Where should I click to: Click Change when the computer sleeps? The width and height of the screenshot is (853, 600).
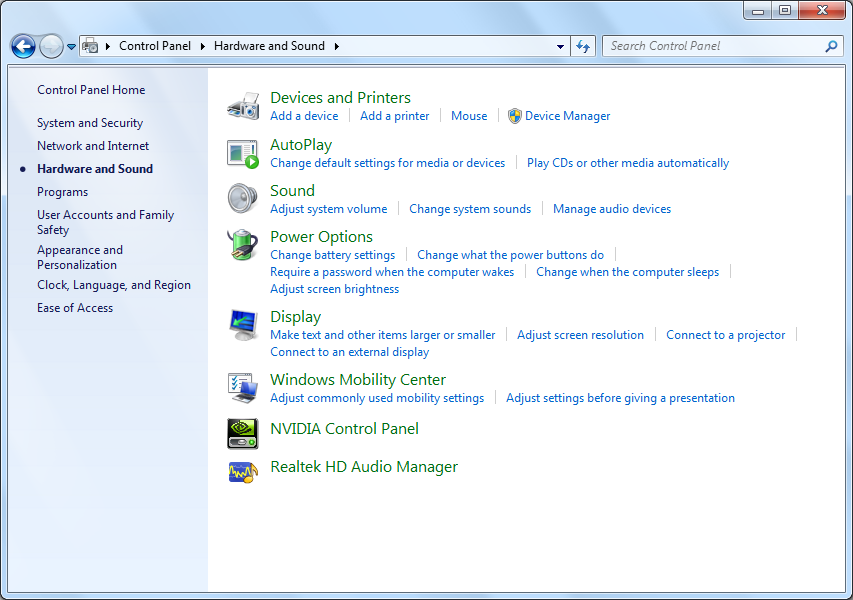coord(628,272)
